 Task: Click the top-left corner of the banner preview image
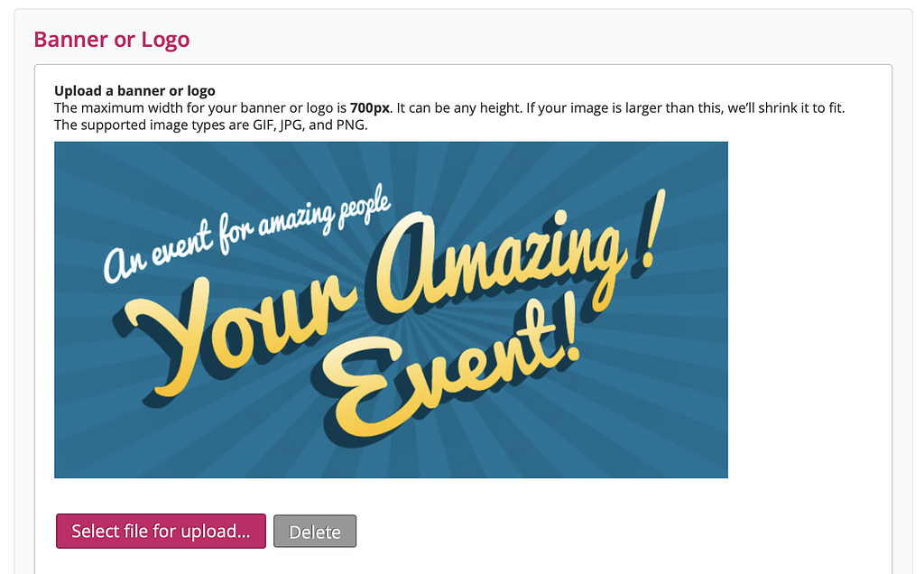click(58, 145)
